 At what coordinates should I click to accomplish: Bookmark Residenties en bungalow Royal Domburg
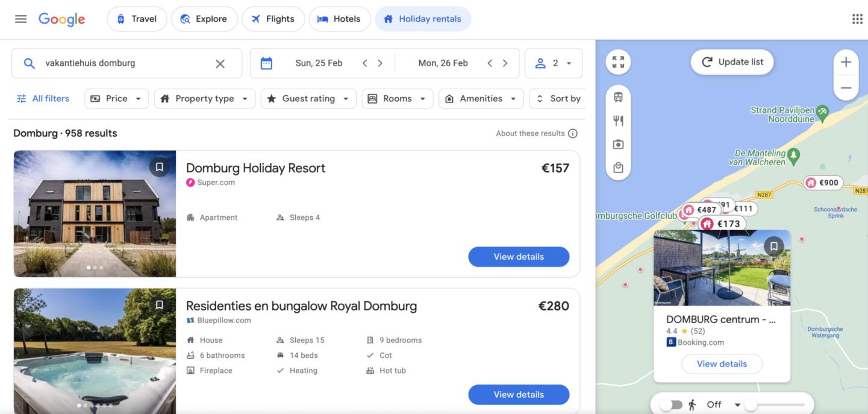(x=159, y=305)
